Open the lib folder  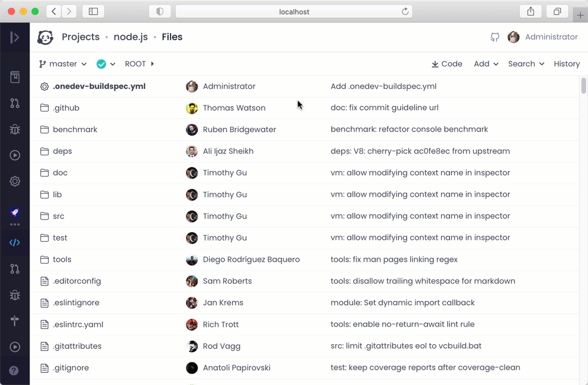(57, 194)
